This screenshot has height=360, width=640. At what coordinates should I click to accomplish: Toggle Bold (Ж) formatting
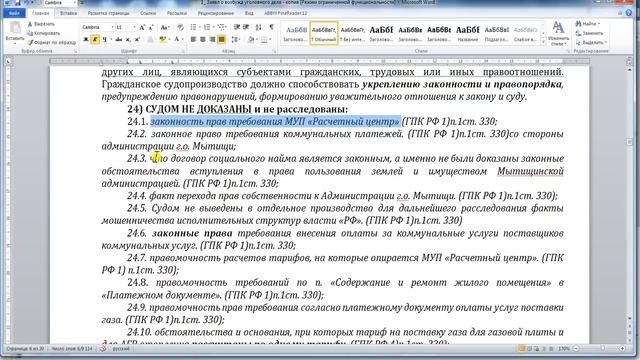(86, 40)
